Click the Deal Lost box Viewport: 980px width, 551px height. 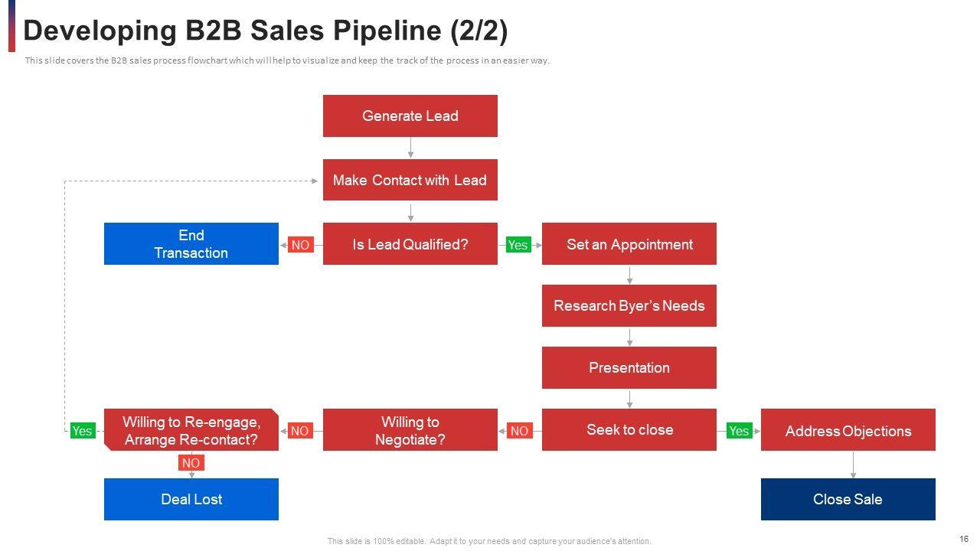point(191,500)
